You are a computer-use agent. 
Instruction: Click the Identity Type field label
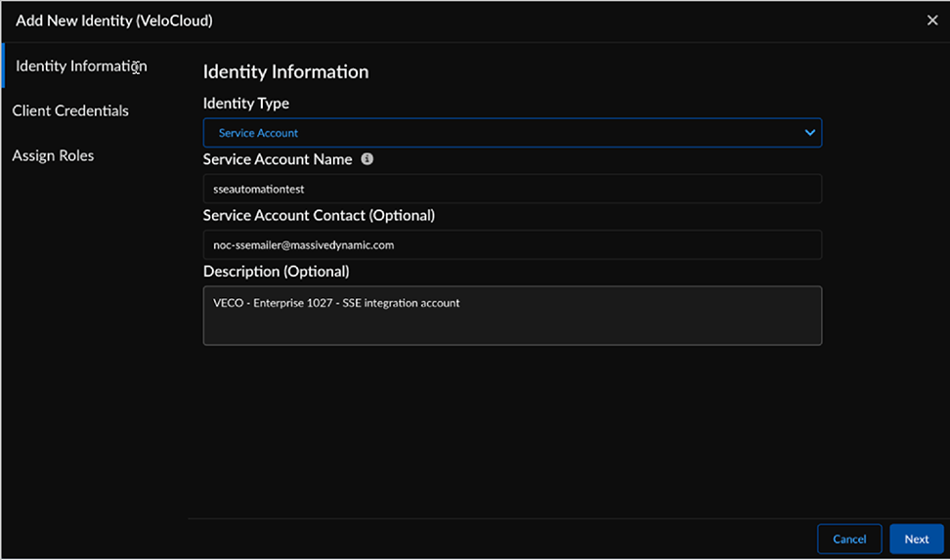click(246, 104)
